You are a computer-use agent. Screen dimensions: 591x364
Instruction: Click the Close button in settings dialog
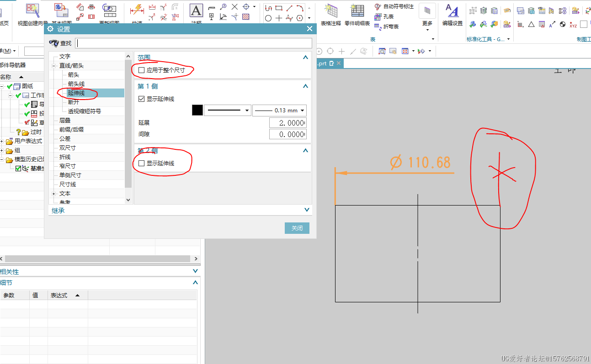point(297,228)
